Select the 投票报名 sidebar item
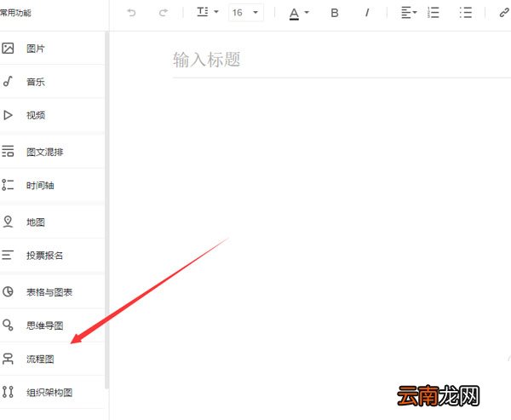 [x=52, y=255]
